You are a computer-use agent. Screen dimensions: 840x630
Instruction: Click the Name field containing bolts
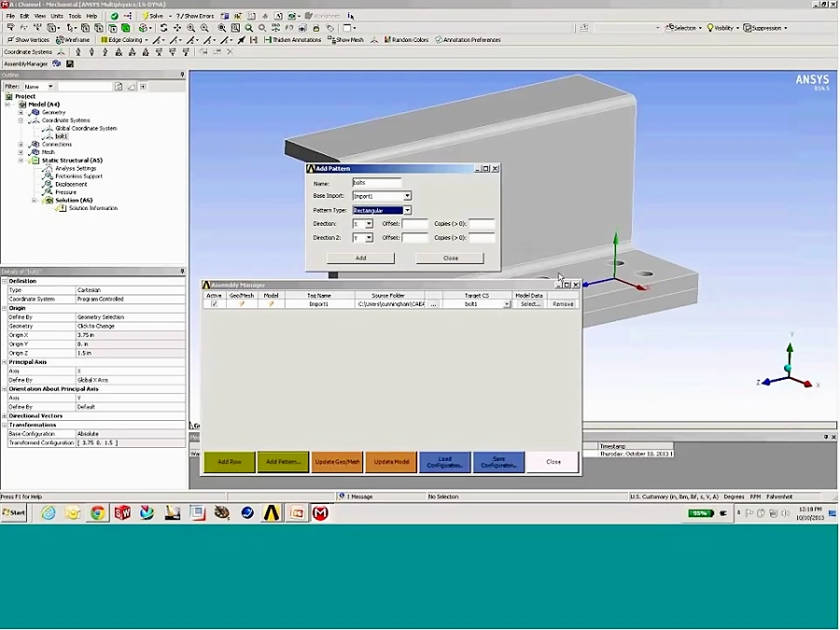(377, 183)
